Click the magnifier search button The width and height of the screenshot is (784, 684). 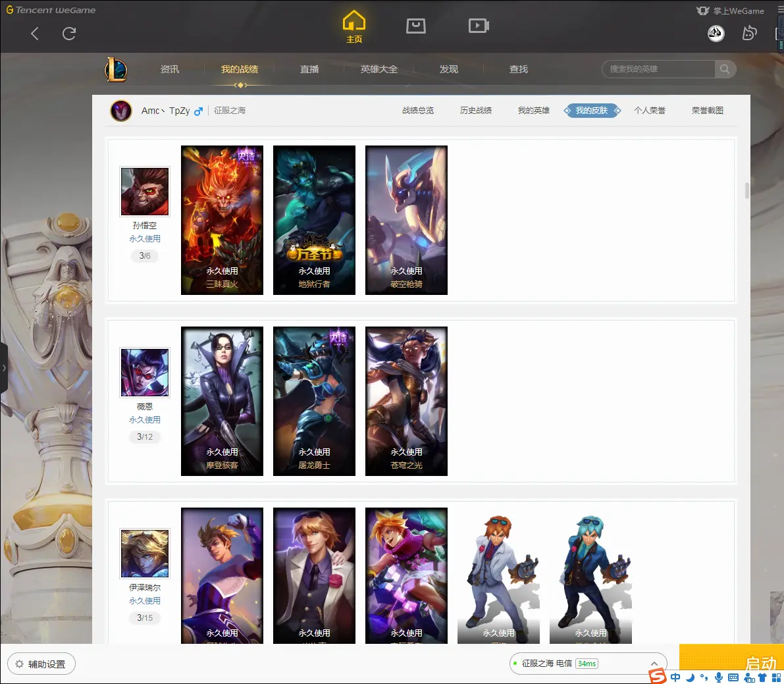(x=725, y=69)
